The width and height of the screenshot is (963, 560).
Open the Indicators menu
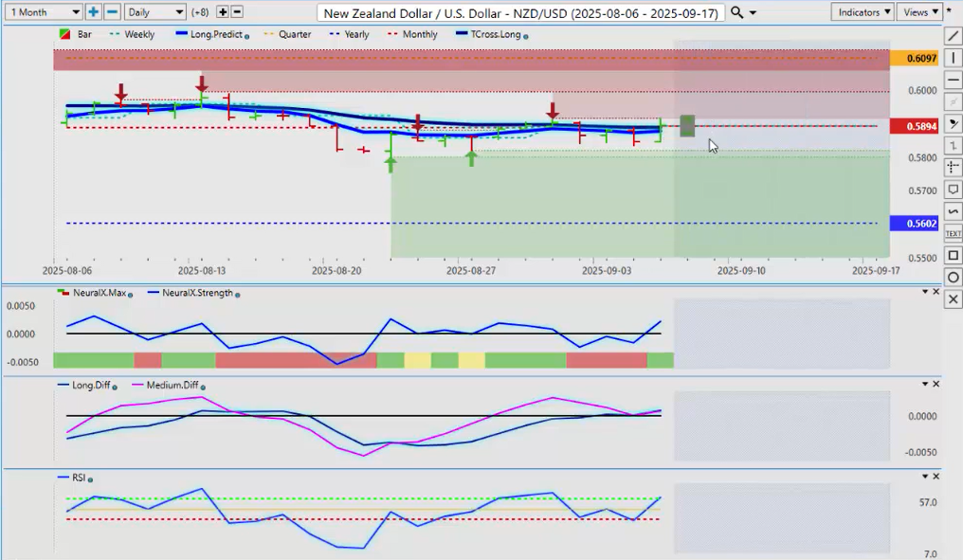click(x=862, y=12)
